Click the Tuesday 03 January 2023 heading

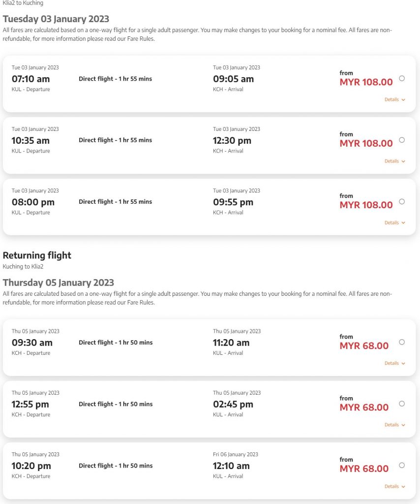56,19
